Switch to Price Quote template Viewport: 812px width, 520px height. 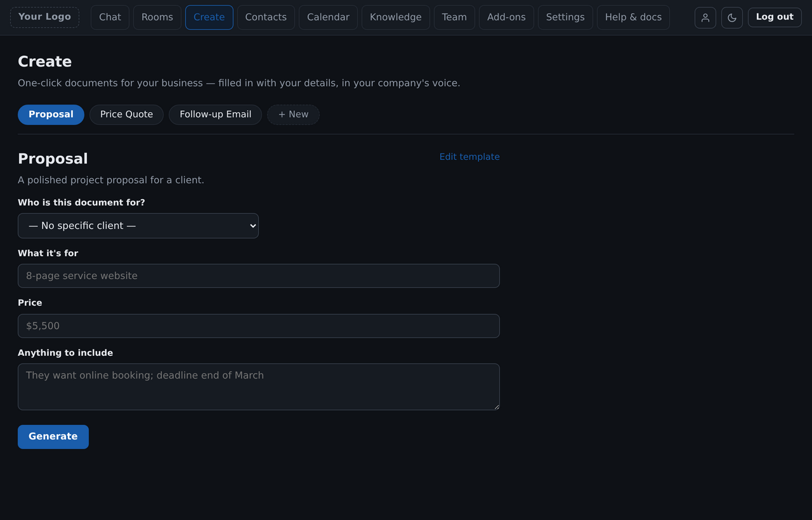[126, 115]
